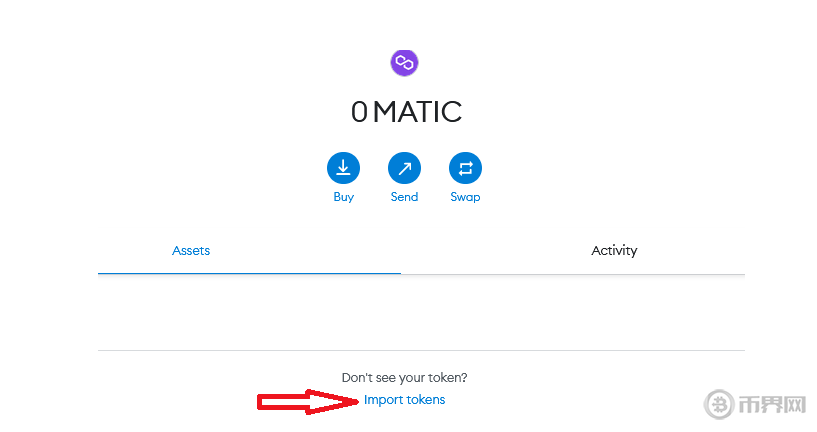Click the Import tokens link
This screenshot has height=432, width=817.
click(404, 400)
